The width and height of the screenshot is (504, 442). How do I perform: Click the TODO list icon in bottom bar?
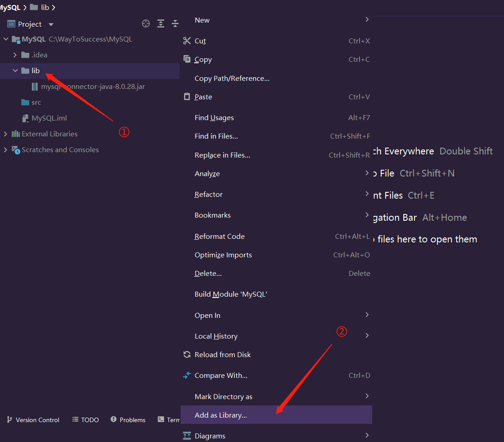coord(75,419)
